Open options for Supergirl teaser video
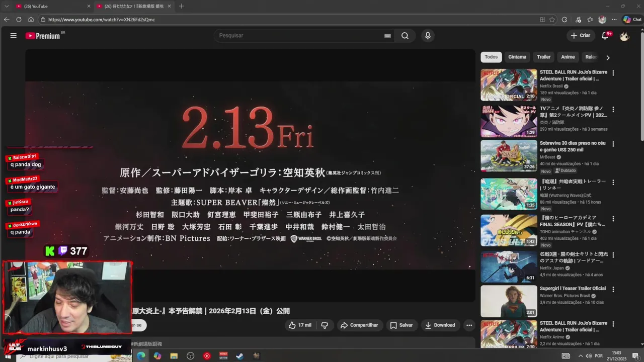 click(x=613, y=289)
